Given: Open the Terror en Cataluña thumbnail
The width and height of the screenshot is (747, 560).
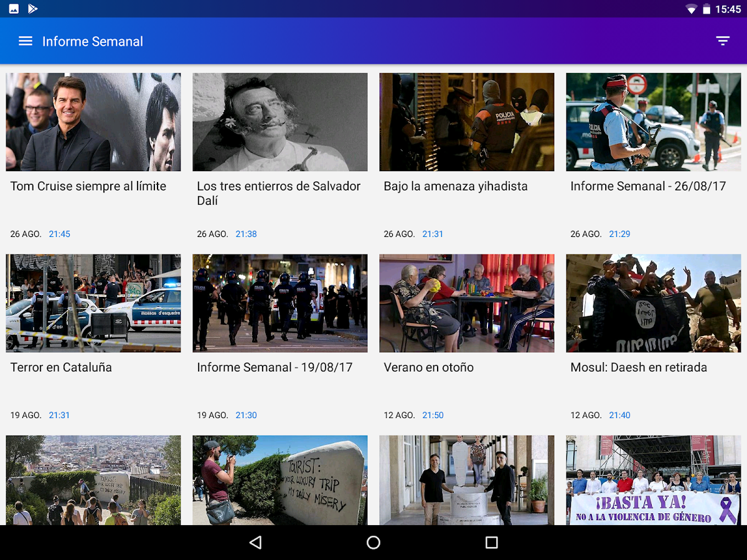Looking at the screenshot, I should 93,303.
